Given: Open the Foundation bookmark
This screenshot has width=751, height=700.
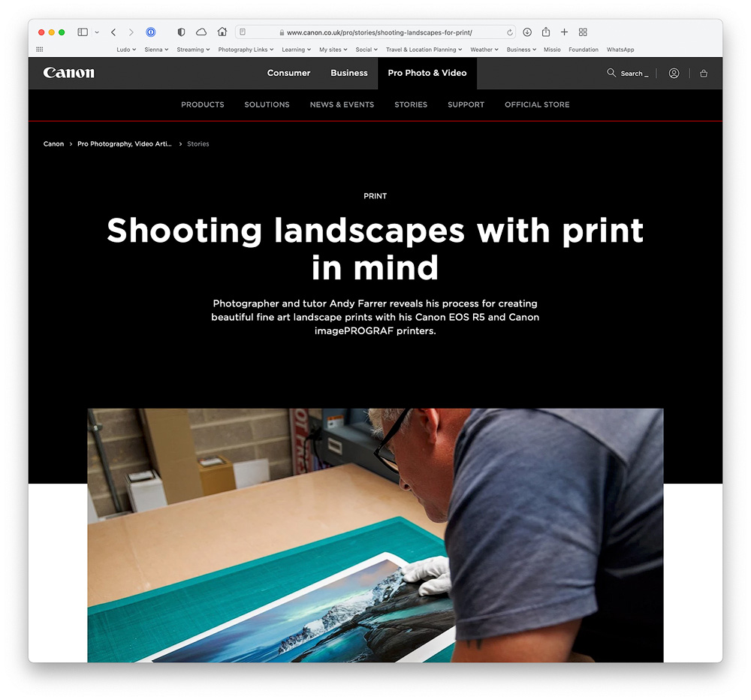Looking at the screenshot, I should pyautogui.click(x=584, y=50).
